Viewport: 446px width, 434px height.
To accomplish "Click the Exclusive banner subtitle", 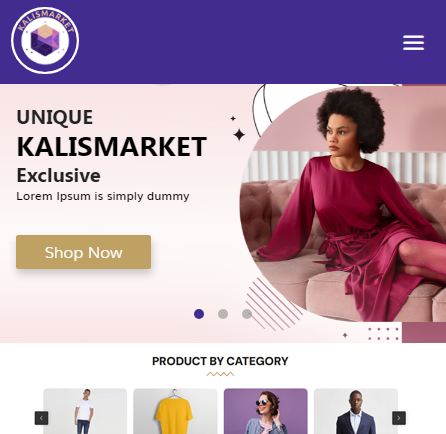I will coord(58,175).
